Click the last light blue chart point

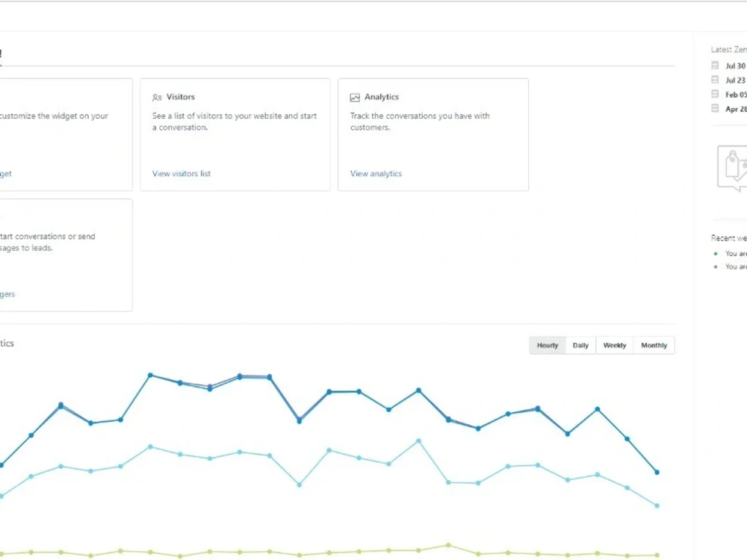tap(657, 505)
